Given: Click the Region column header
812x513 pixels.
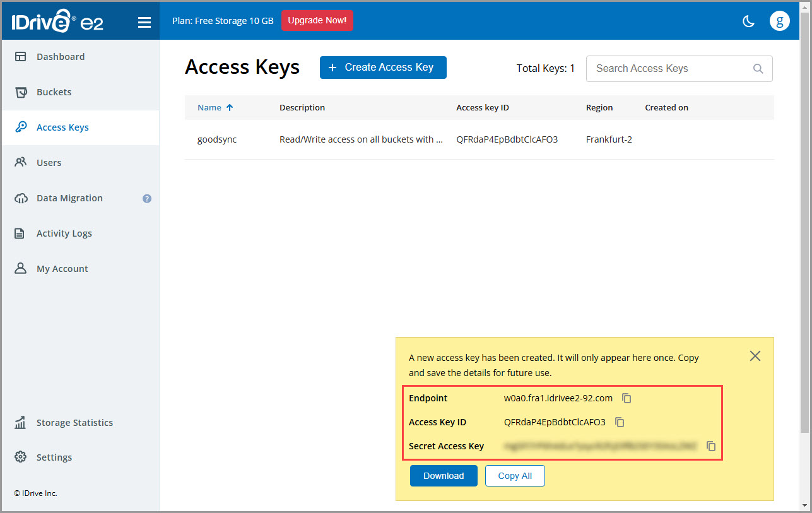Looking at the screenshot, I should [599, 107].
